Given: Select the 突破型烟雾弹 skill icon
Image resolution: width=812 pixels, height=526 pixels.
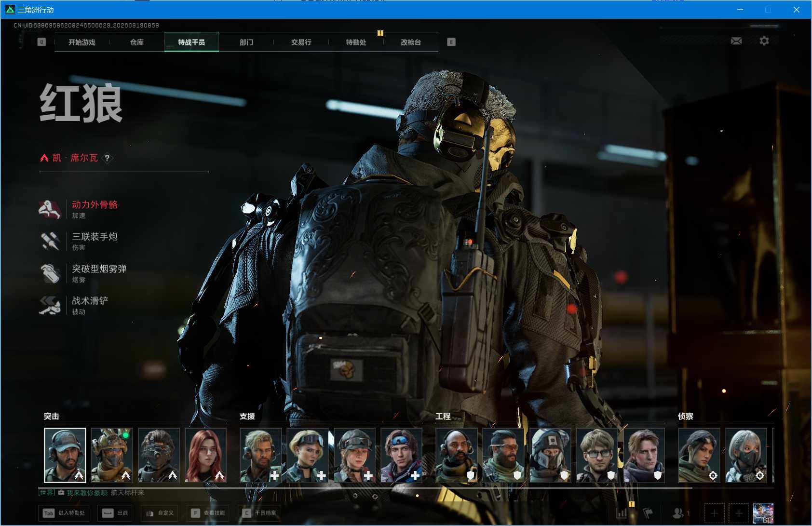Looking at the screenshot, I should (50, 273).
